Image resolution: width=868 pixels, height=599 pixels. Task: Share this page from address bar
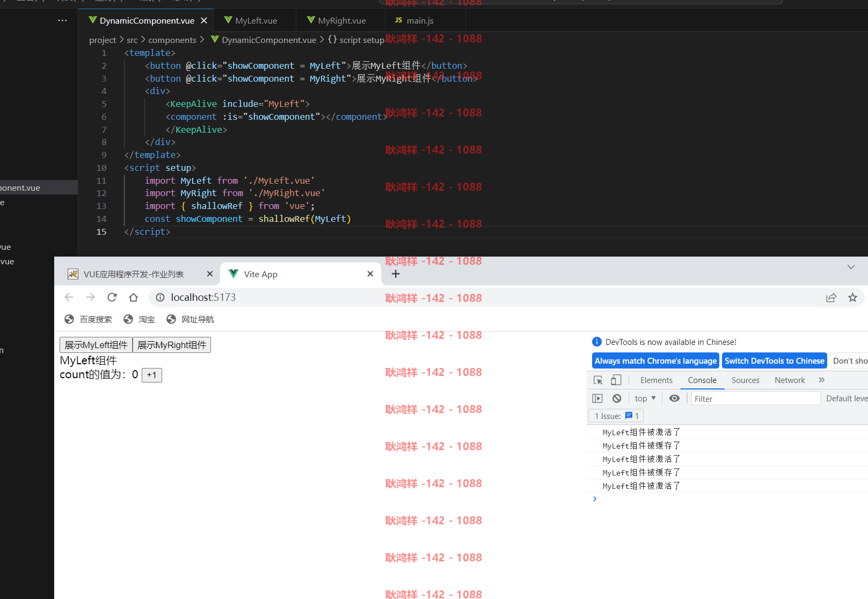(831, 297)
